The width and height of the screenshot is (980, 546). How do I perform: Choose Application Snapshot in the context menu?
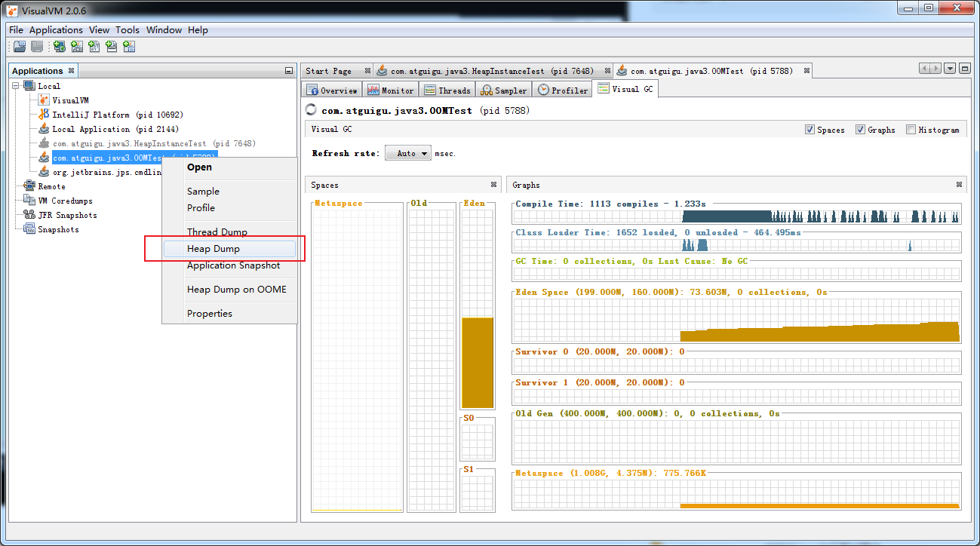tap(230, 265)
